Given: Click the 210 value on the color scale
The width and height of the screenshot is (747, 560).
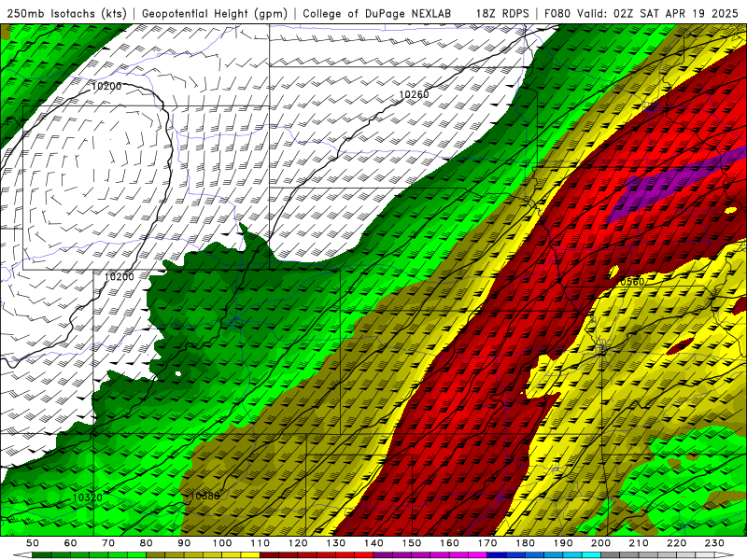Looking at the screenshot, I should [639, 543].
